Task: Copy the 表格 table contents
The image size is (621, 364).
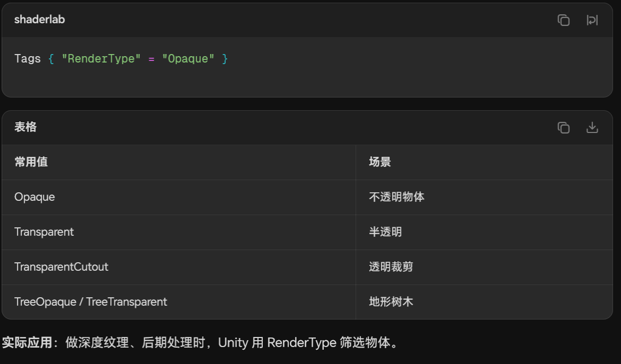Action: pyautogui.click(x=564, y=127)
